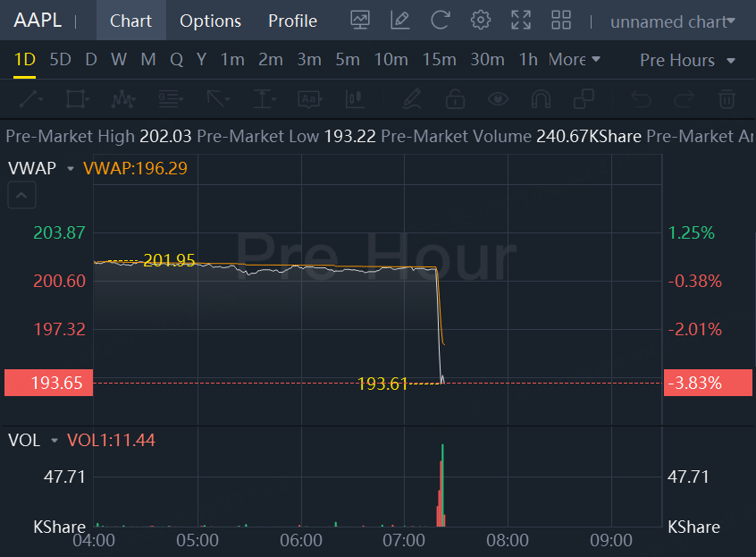
Task: Expand the More timeframes dropdown
Action: point(574,60)
